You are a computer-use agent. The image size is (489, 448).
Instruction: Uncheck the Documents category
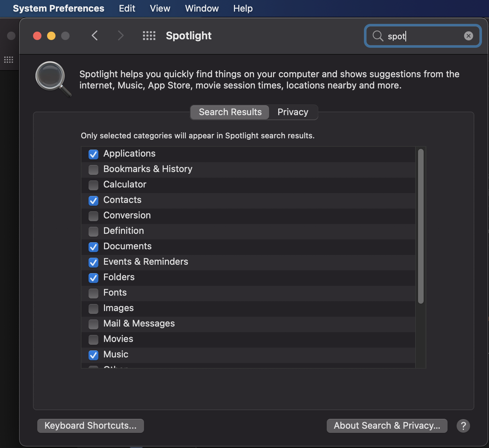coord(93,247)
